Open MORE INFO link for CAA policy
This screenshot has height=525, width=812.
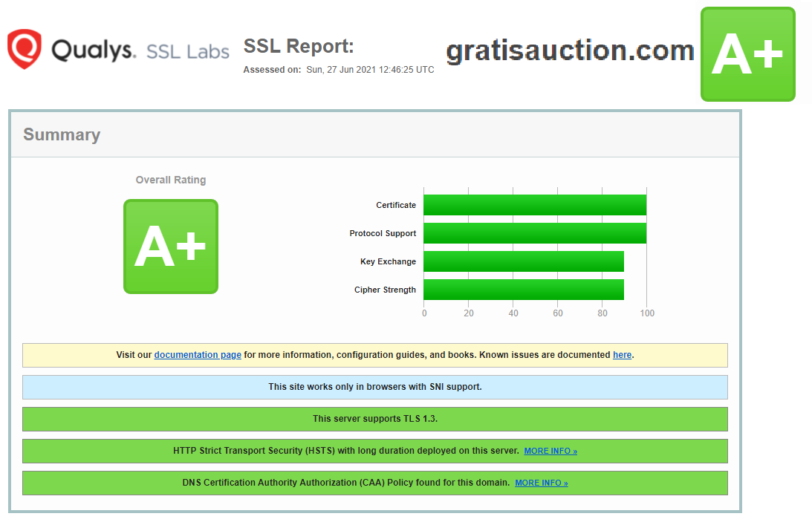tap(541, 483)
